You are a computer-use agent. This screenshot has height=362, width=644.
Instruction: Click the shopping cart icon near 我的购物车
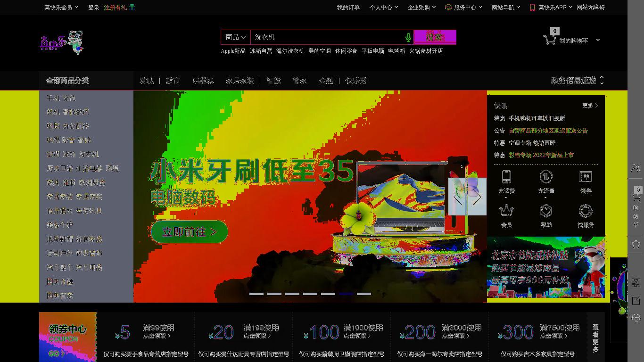[549, 41]
